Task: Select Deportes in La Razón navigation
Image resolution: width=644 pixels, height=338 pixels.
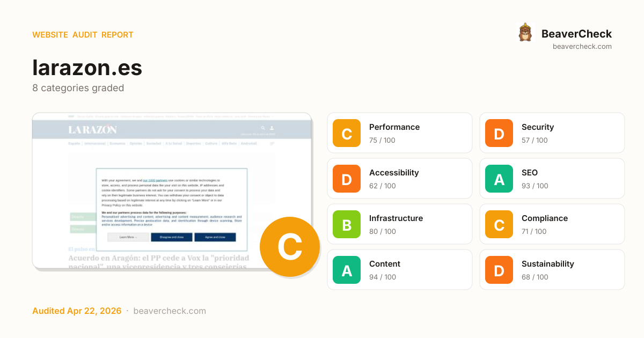Action: click(193, 144)
